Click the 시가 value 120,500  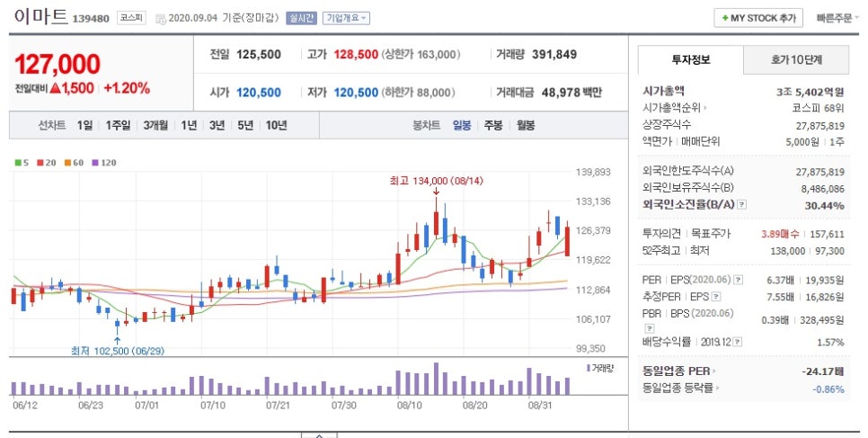pyautogui.click(x=259, y=93)
